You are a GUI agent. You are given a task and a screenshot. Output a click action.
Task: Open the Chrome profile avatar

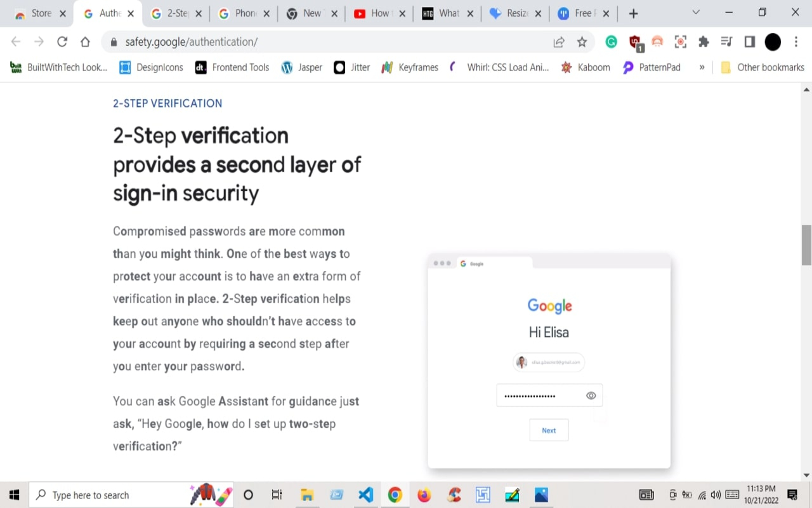pos(773,42)
